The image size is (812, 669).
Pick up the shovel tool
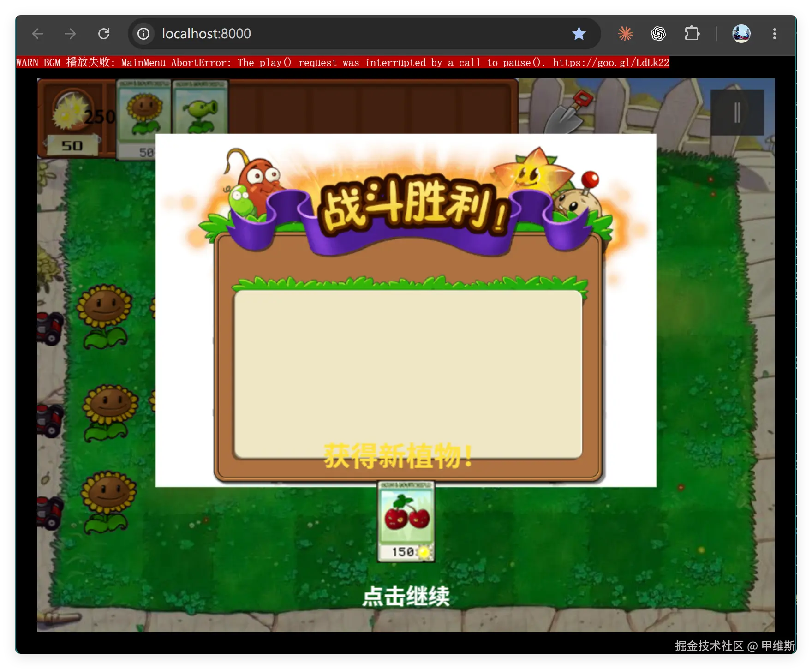coord(569,112)
